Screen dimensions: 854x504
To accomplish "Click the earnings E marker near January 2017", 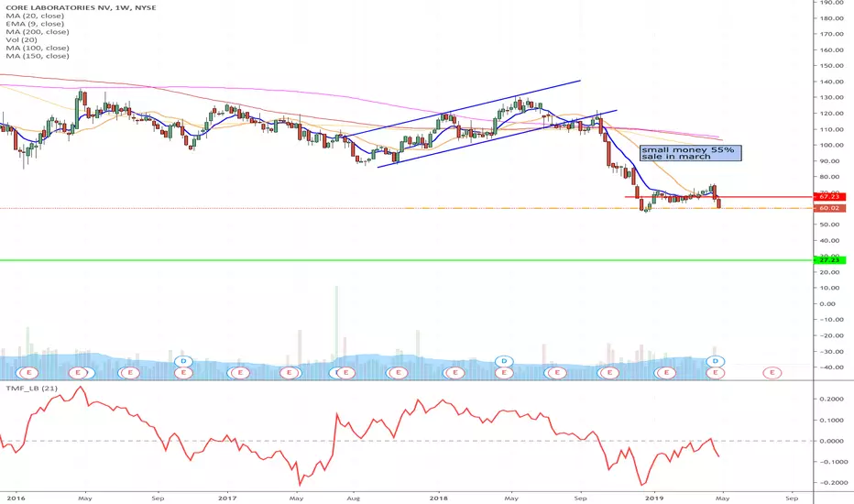I will click(240, 373).
